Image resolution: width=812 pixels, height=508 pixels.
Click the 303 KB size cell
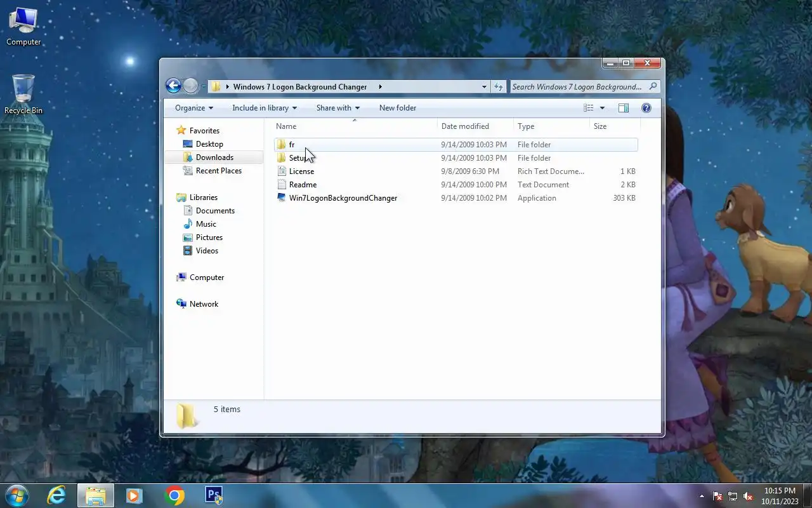pos(624,198)
